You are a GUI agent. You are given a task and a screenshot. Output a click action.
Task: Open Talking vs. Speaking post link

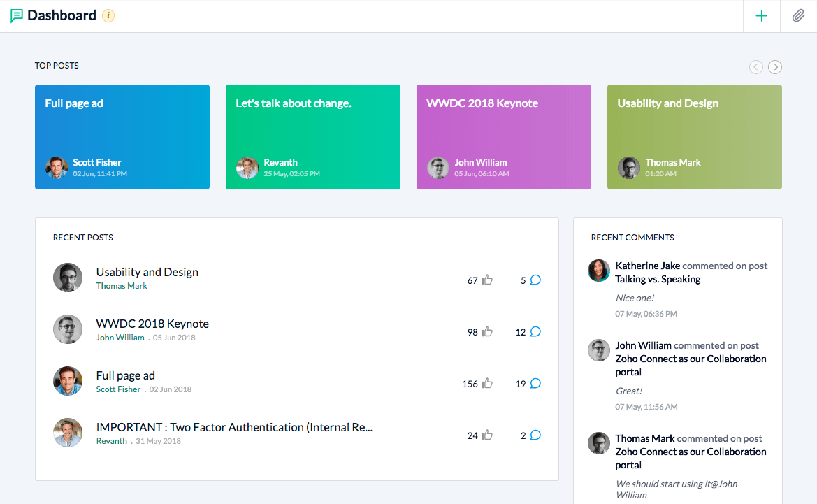click(658, 279)
